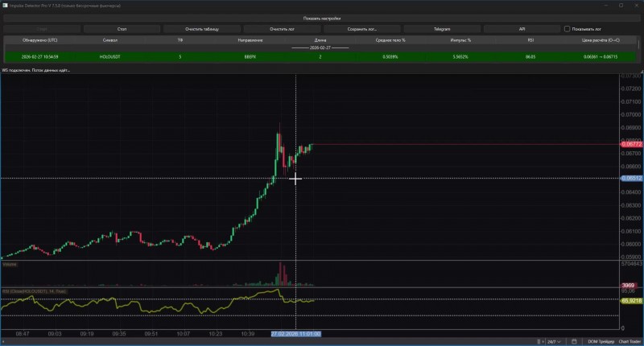Viewport: 644px width, 346px height.
Task: Click small arrow next to bar-type icon
Action: [x=543, y=341]
